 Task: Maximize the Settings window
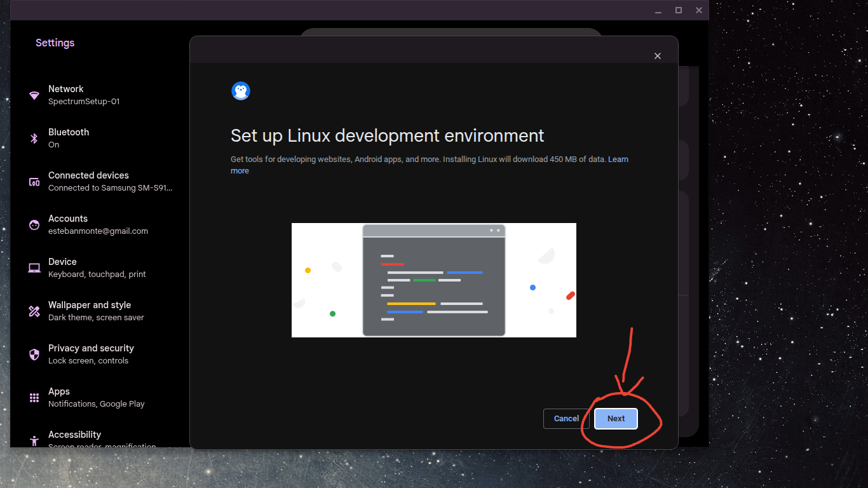679,10
